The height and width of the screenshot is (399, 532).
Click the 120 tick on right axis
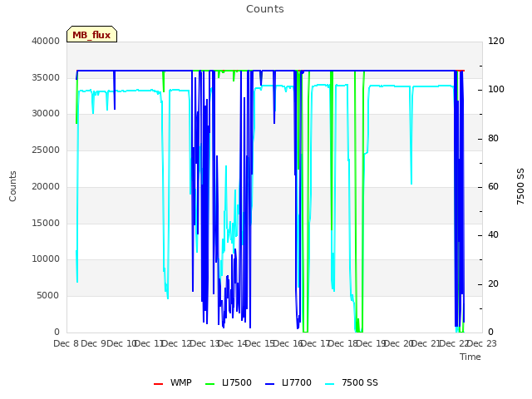click(x=496, y=41)
